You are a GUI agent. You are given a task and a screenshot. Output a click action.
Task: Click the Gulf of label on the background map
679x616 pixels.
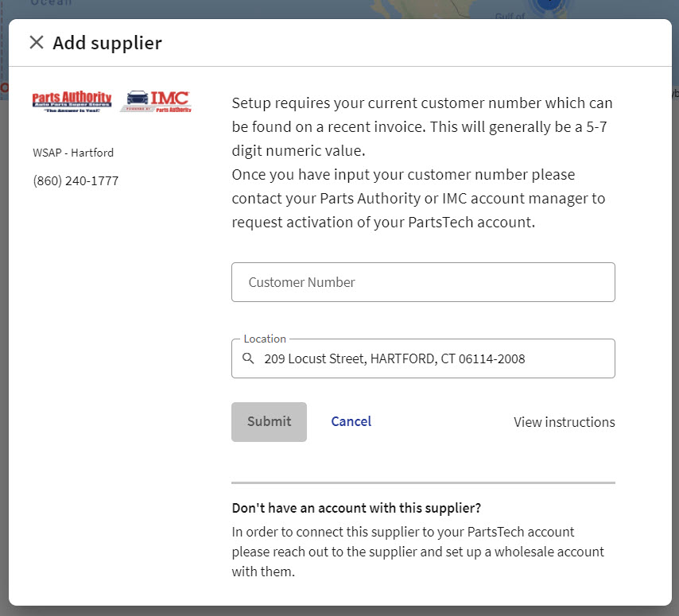coord(510,14)
